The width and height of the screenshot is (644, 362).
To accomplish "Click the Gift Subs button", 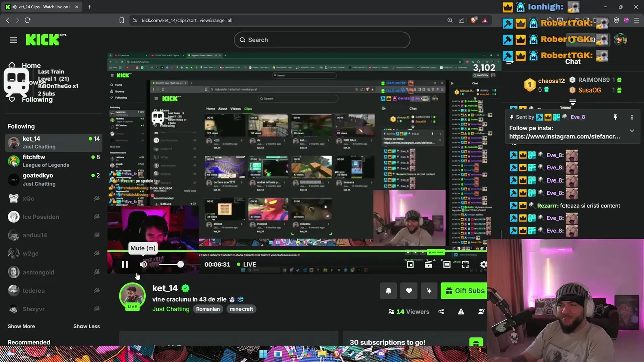I will pyautogui.click(x=464, y=291).
